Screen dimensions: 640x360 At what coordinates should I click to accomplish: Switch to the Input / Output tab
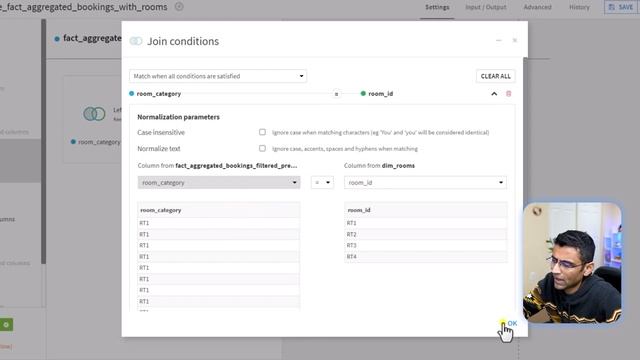(486, 7)
